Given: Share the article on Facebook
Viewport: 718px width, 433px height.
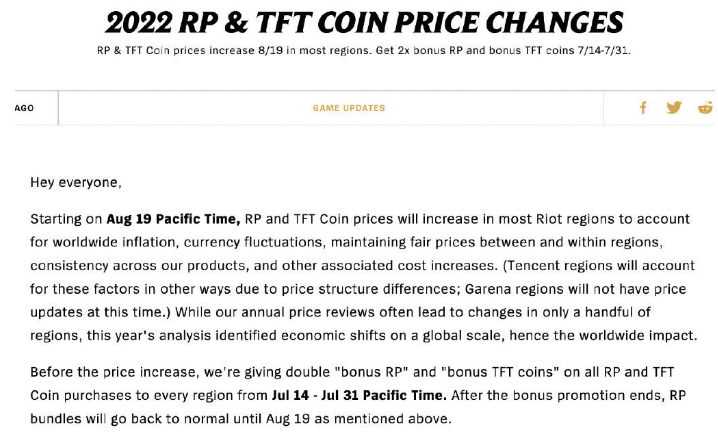Looking at the screenshot, I should pyautogui.click(x=643, y=108).
